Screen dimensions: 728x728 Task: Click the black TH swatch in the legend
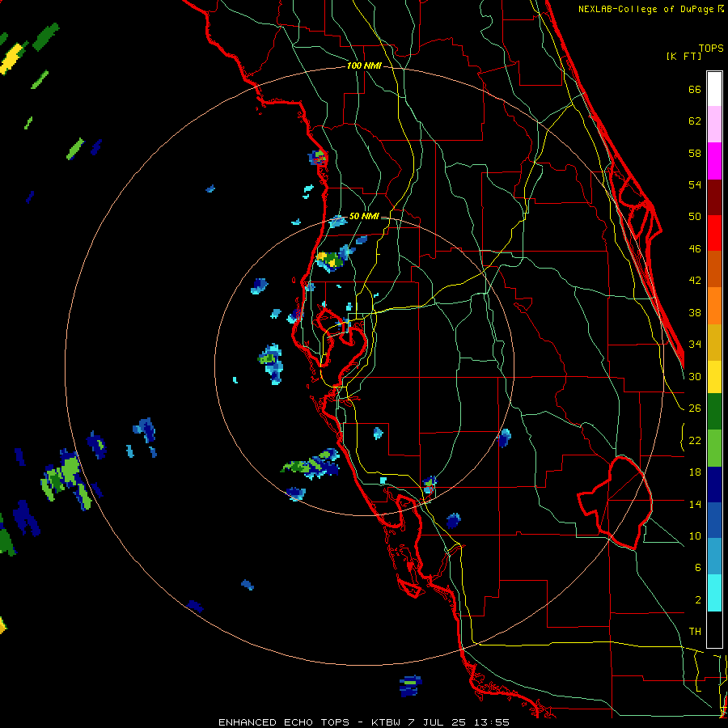714,629
